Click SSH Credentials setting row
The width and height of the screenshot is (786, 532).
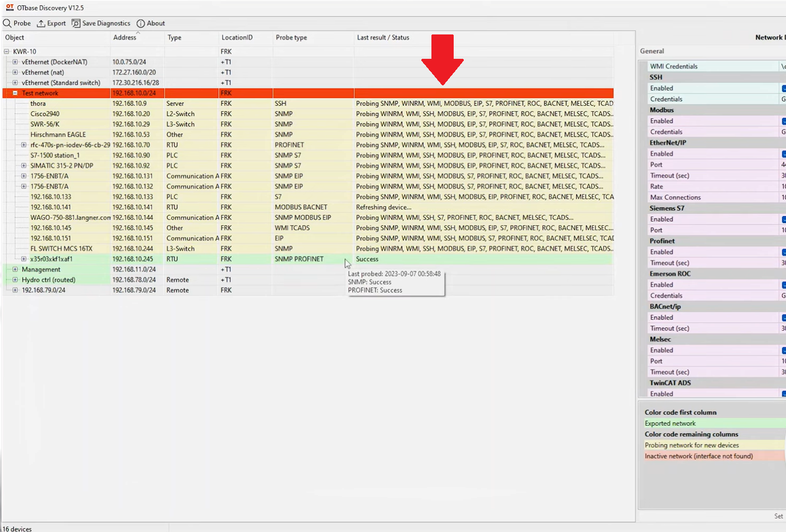coord(716,99)
